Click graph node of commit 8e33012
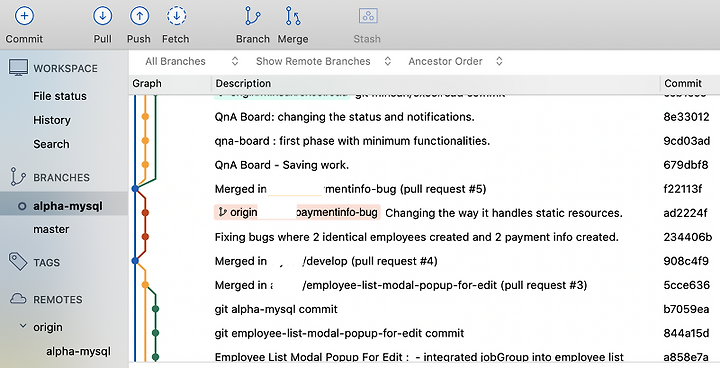This screenshot has height=368, width=720. click(145, 117)
